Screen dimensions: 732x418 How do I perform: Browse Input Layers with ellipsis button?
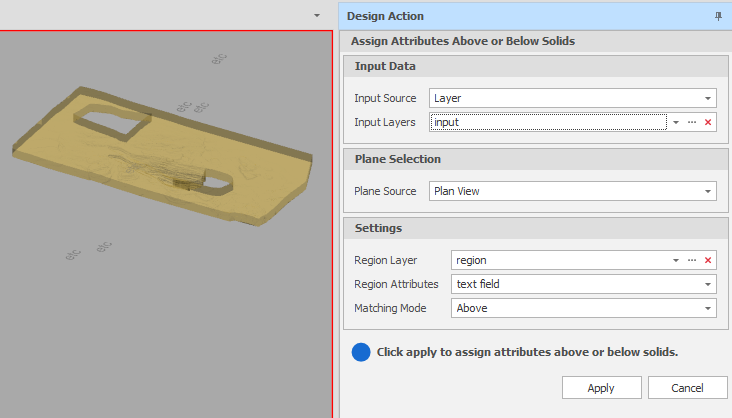pyautogui.click(x=692, y=122)
